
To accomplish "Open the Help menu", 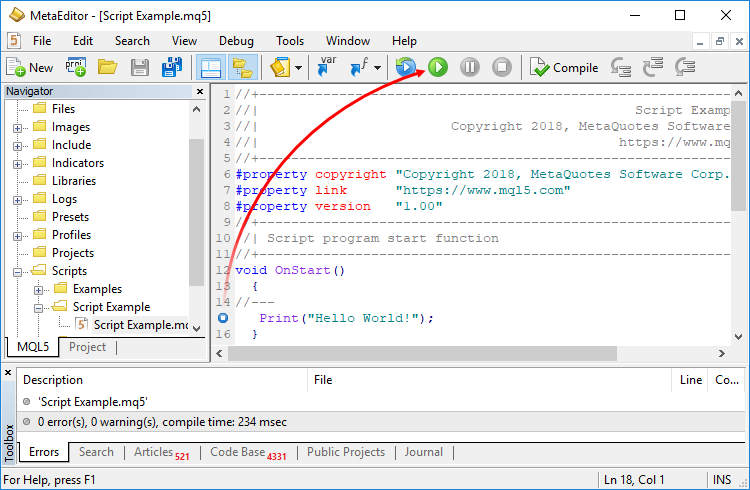I will [404, 41].
